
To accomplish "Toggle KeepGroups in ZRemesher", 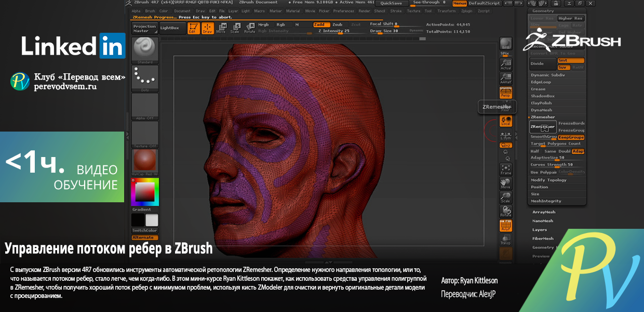I will (x=571, y=137).
